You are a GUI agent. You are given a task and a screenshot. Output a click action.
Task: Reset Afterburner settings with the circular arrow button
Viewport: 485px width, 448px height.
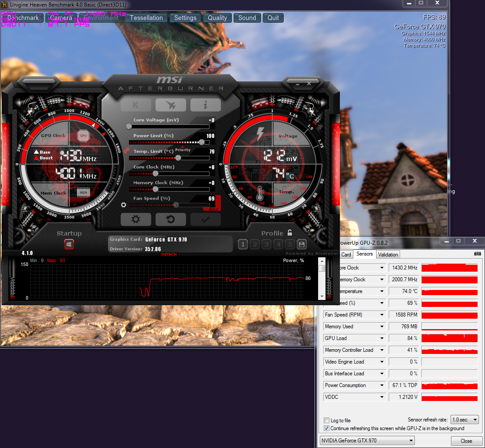tap(171, 219)
